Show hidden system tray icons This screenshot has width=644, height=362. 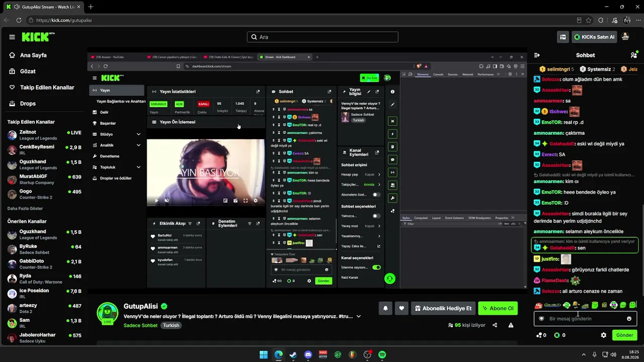click(x=584, y=355)
